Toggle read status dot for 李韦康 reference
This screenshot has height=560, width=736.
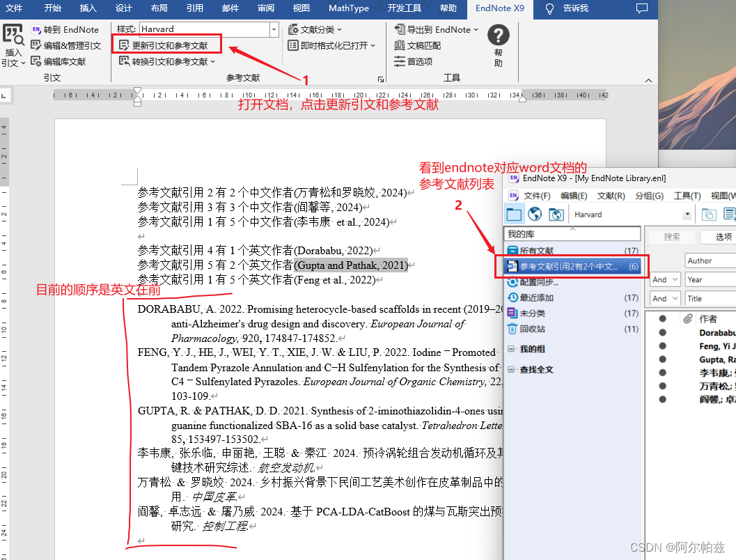(662, 372)
